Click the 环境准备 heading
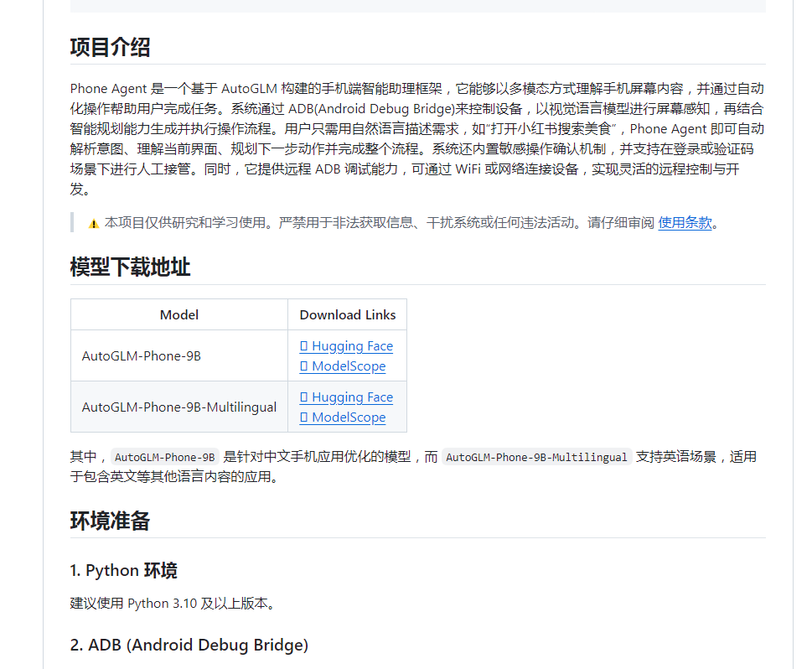The height and width of the screenshot is (669, 812). coord(110,521)
